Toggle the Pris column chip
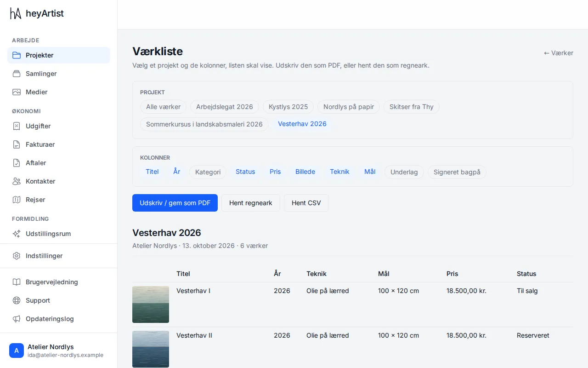The width and height of the screenshot is (588, 368). (275, 172)
